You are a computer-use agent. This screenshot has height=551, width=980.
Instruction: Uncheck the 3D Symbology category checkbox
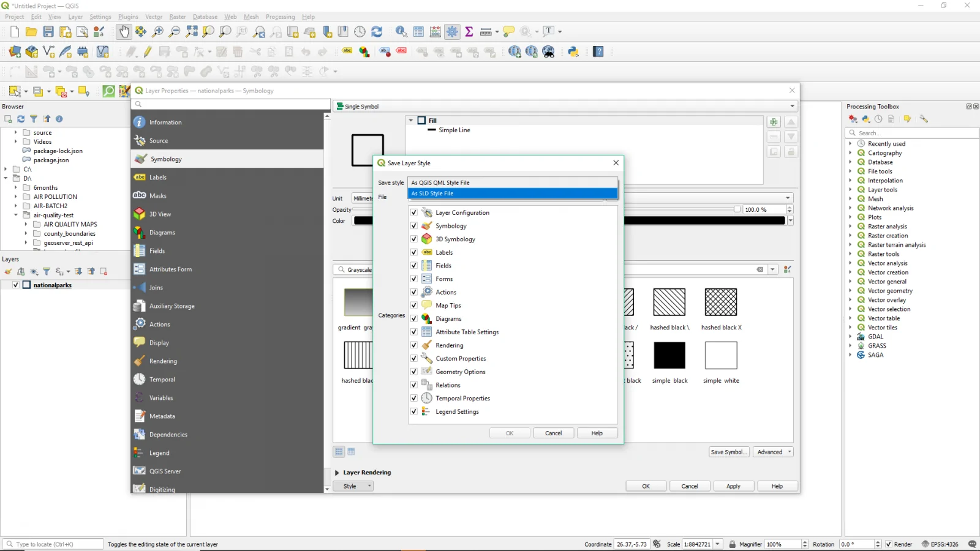(x=414, y=239)
